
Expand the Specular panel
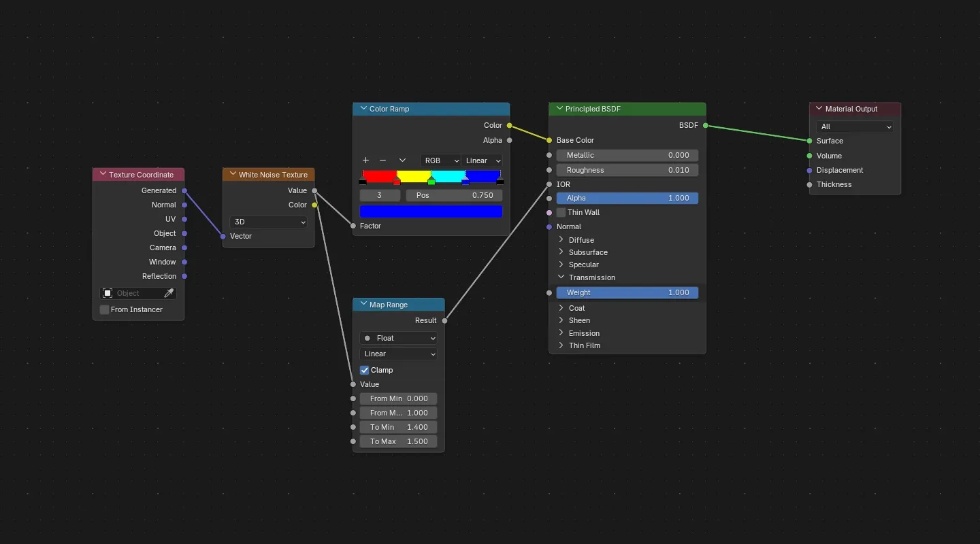coord(561,264)
